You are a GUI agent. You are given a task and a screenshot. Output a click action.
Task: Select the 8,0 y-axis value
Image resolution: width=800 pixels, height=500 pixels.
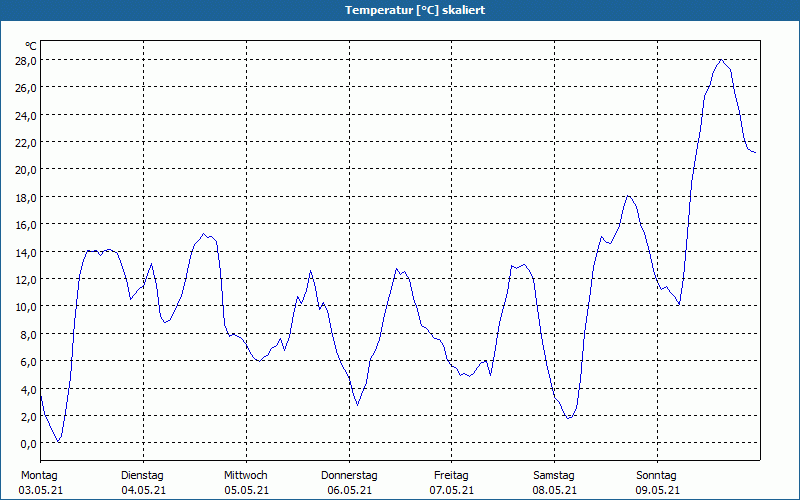(x=26, y=334)
